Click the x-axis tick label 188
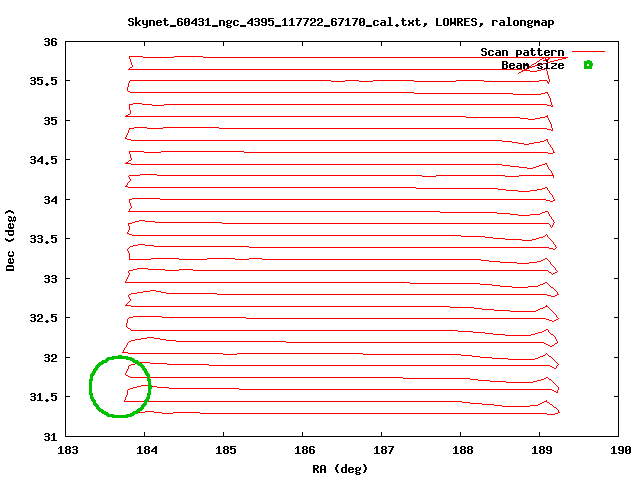 (x=462, y=450)
